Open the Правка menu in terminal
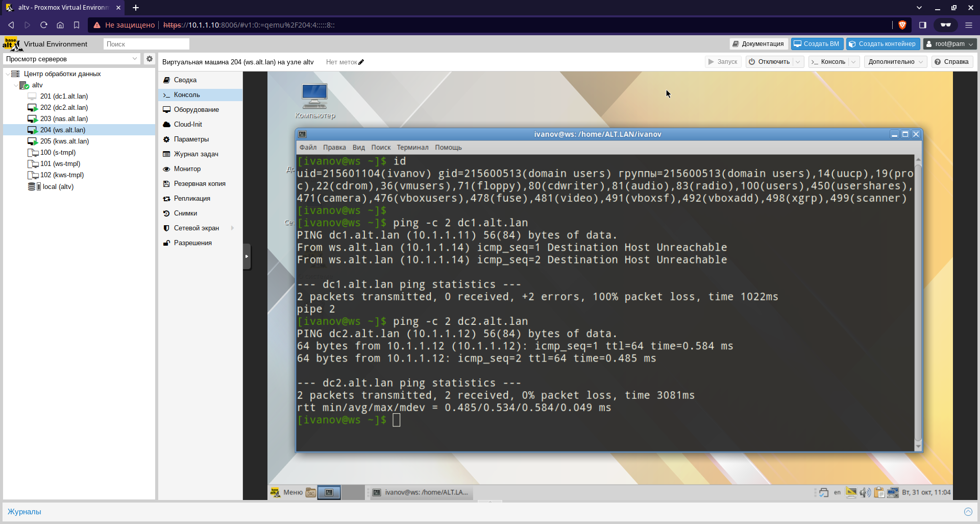The height and width of the screenshot is (524, 980). (x=334, y=148)
